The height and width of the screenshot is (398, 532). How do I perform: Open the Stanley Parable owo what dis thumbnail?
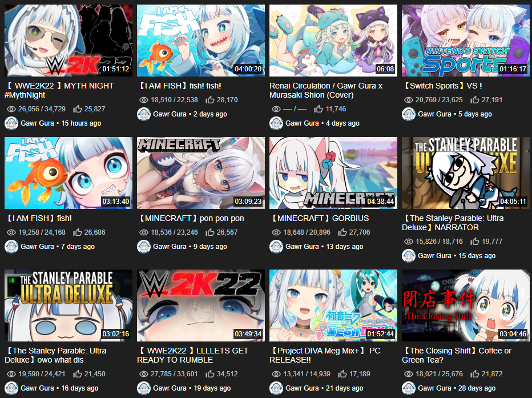tap(68, 305)
